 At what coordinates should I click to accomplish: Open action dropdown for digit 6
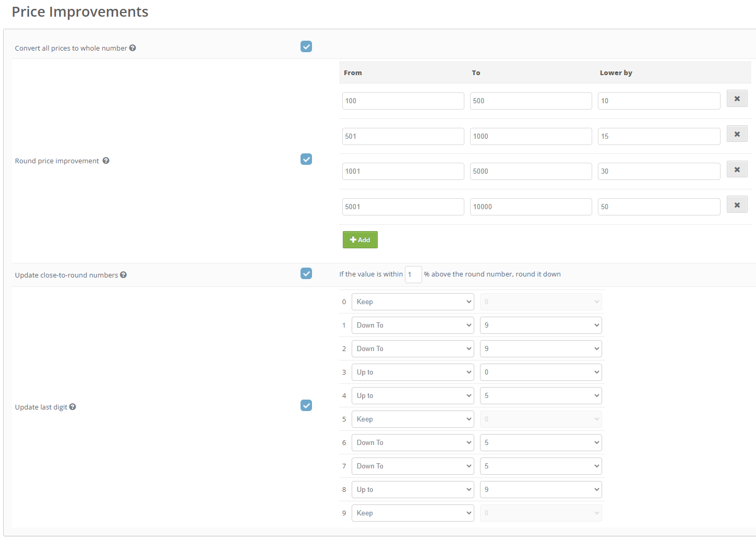[413, 442]
